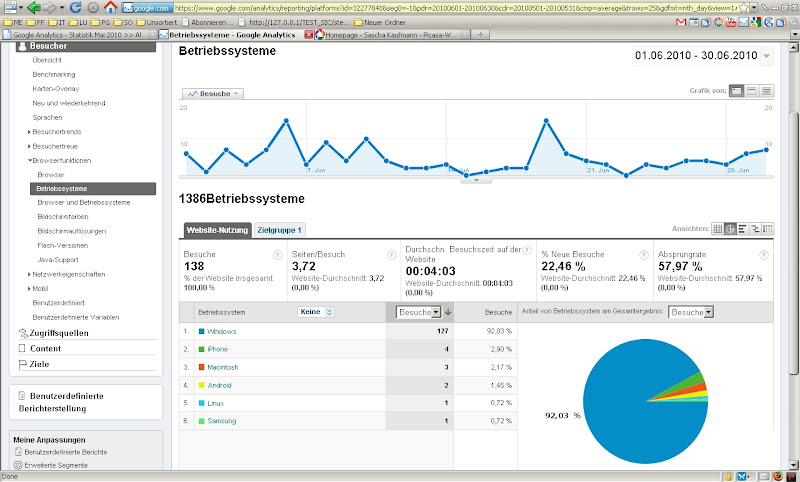Select comparison view under Ansichten
Image resolution: width=800 pixels, height=482 pixels.
click(755, 229)
